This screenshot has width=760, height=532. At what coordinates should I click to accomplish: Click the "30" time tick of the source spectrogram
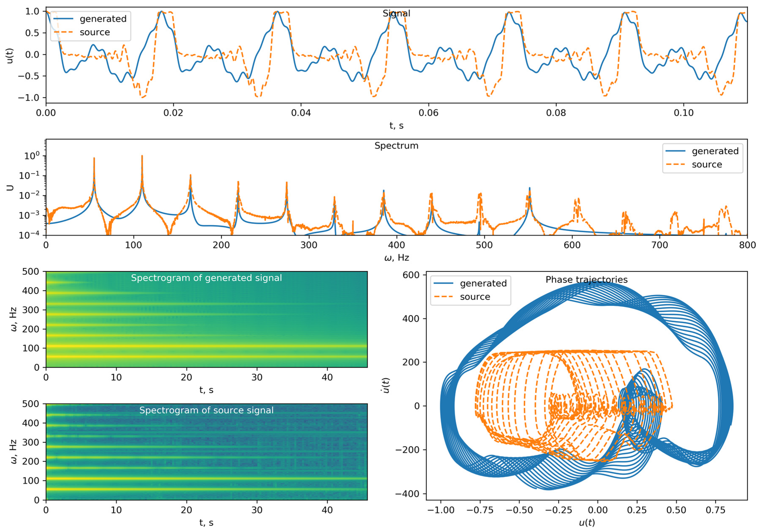coord(257,510)
